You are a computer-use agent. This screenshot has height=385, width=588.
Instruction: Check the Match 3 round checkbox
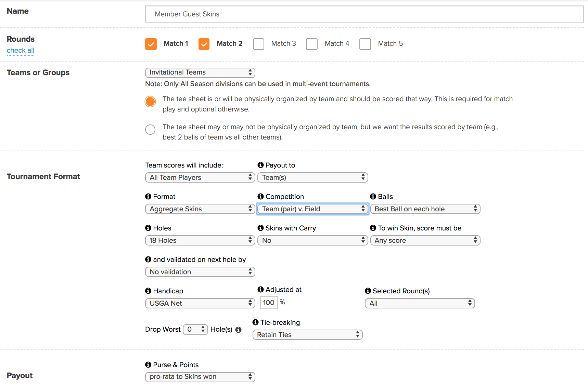tap(259, 44)
